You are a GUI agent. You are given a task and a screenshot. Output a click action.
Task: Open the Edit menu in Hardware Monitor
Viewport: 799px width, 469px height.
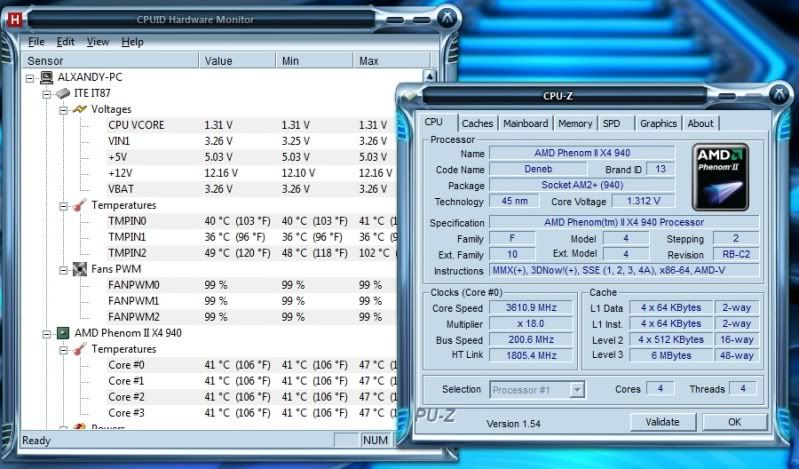65,42
